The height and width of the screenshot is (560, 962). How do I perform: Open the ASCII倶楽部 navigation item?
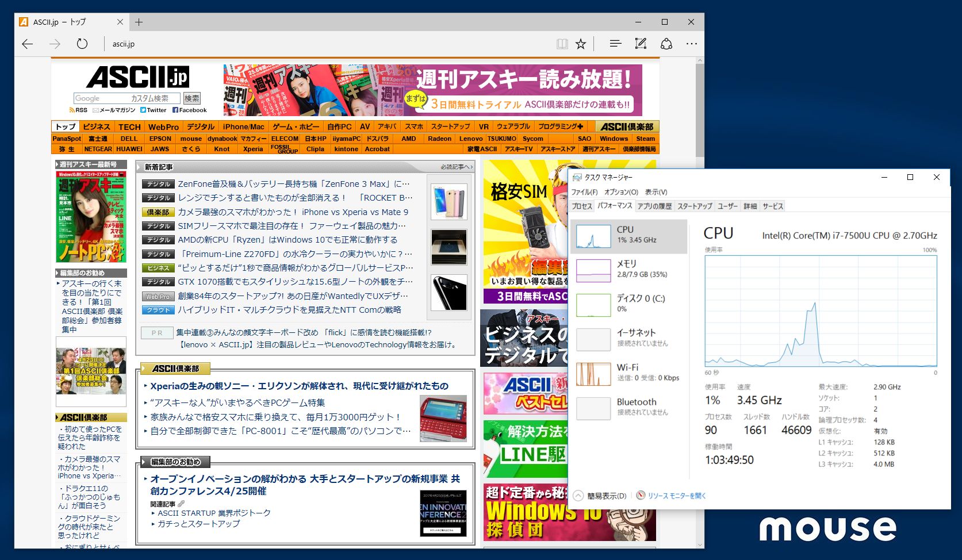click(x=627, y=126)
